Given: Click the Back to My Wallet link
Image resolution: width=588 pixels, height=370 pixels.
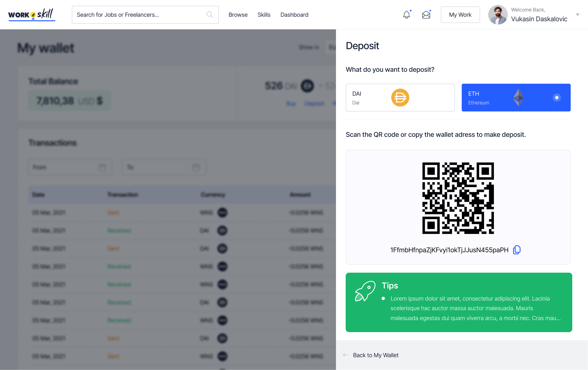Looking at the screenshot, I should point(375,355).
